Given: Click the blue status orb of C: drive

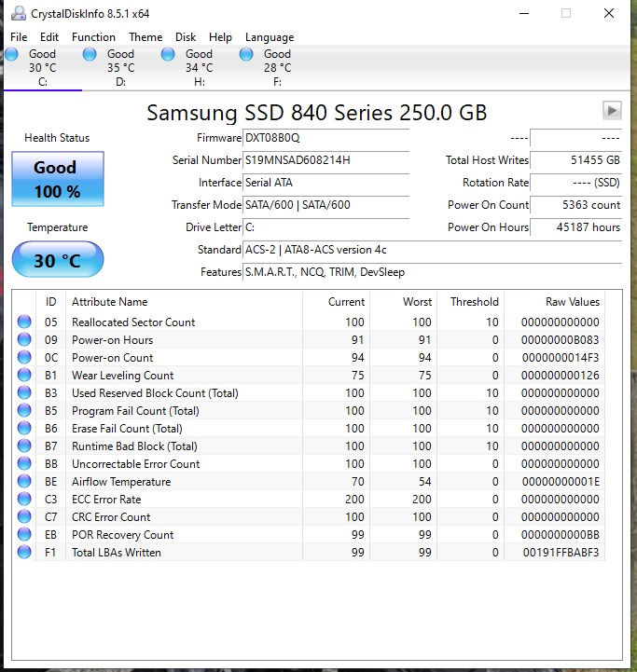Looking at the screenshot, I should point(11,54).
